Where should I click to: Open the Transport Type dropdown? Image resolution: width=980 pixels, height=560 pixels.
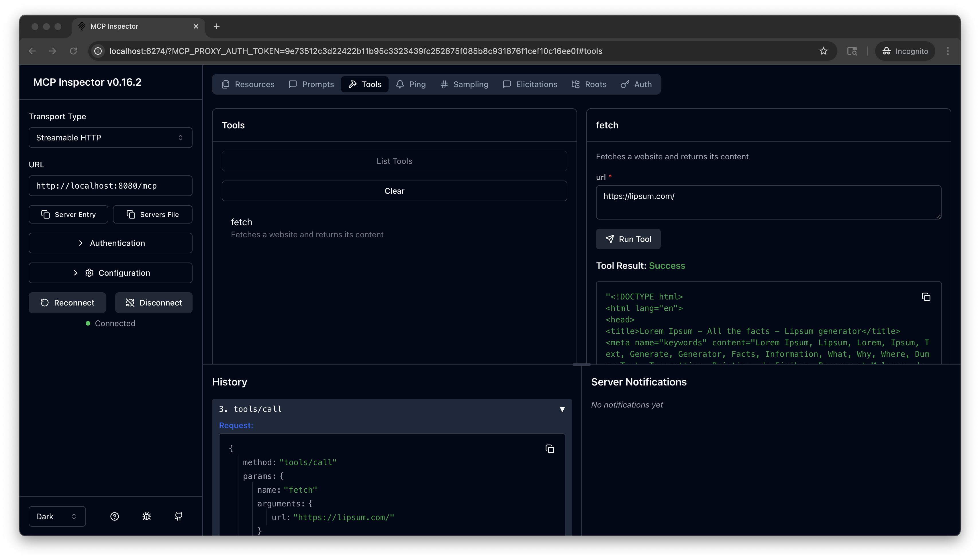coord(110,138)
